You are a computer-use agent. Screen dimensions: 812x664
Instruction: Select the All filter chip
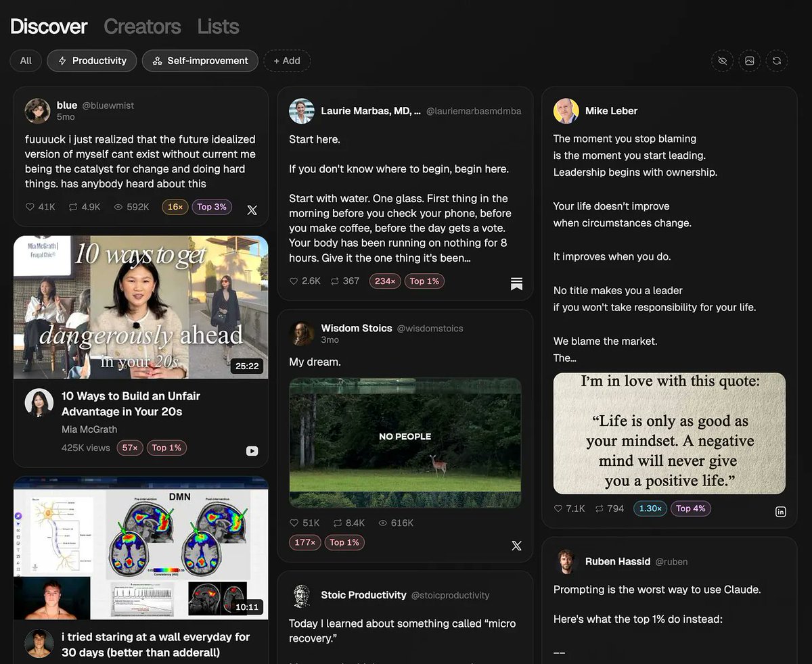[26, 61]
